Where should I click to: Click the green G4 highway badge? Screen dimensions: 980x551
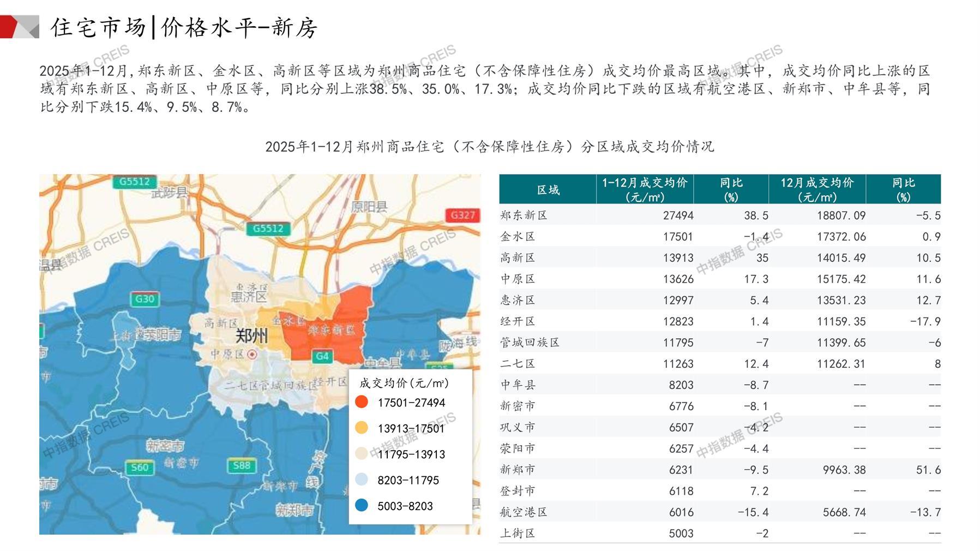[322, 356]
